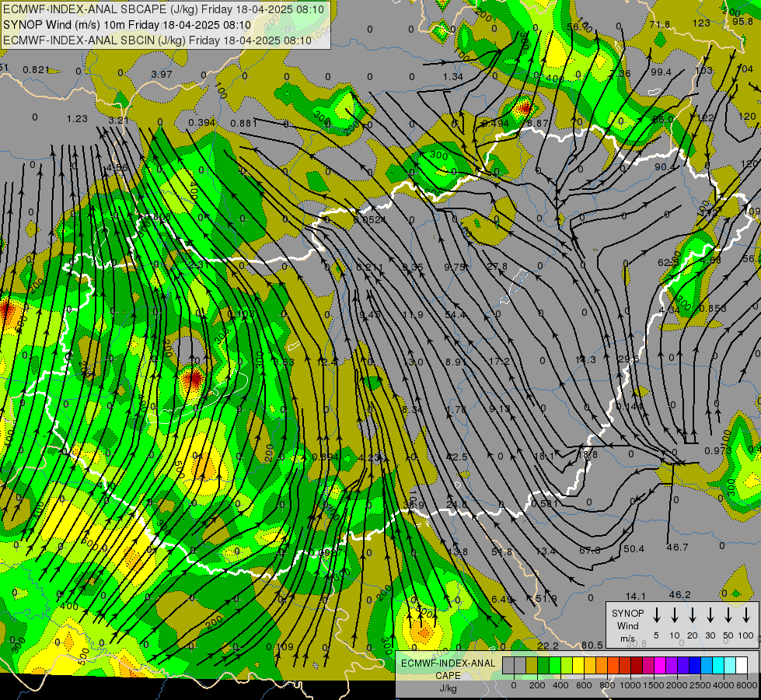Click the '1.34' value on the map

tap(453, 77)
